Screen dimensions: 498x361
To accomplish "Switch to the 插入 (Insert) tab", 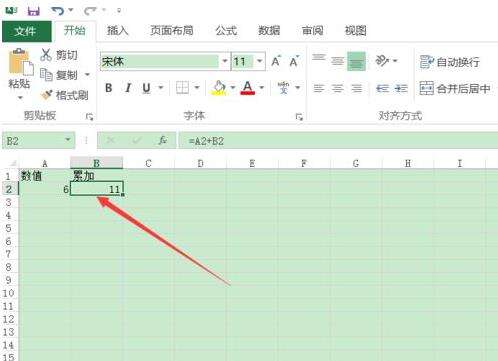I will 117,31.
